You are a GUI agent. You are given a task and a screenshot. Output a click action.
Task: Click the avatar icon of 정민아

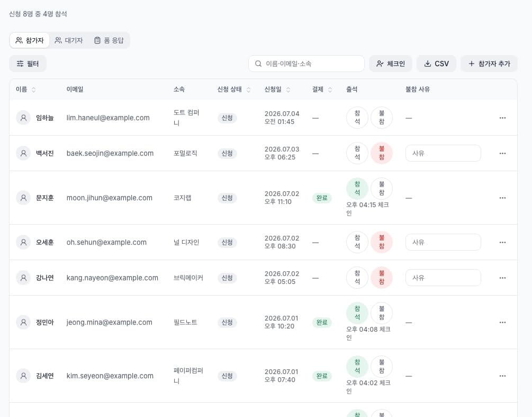coord(23,322)
